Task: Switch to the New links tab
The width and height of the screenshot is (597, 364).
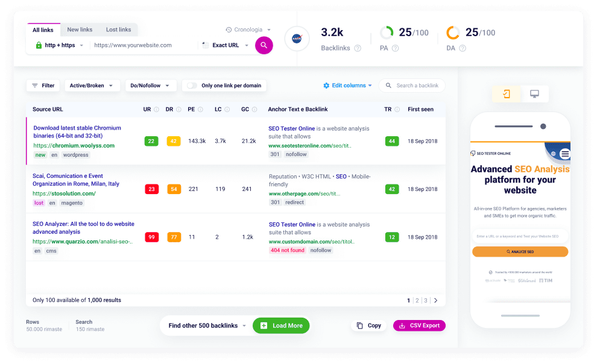Action: pyautogui.click(x=79, y=29)
